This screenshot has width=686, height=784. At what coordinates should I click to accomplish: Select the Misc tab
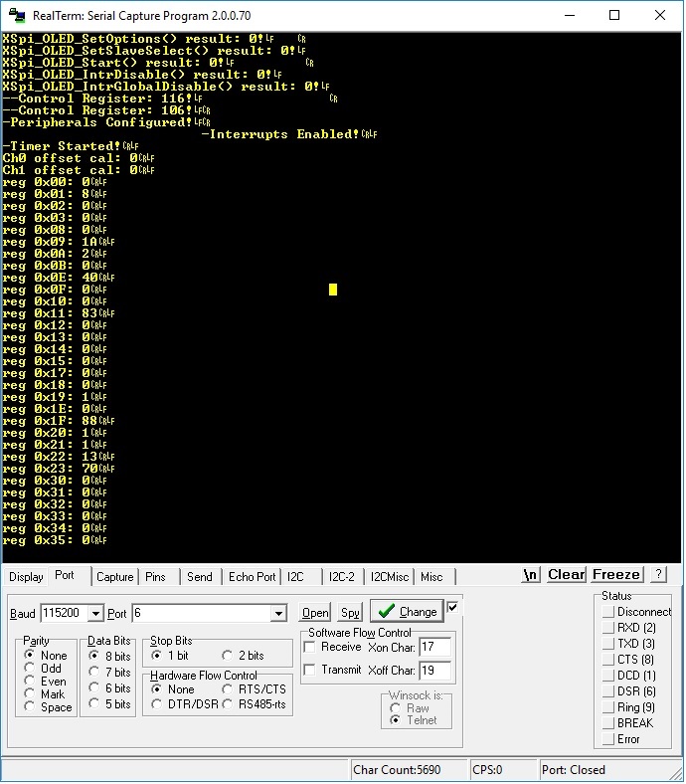(x=431, y=577)
